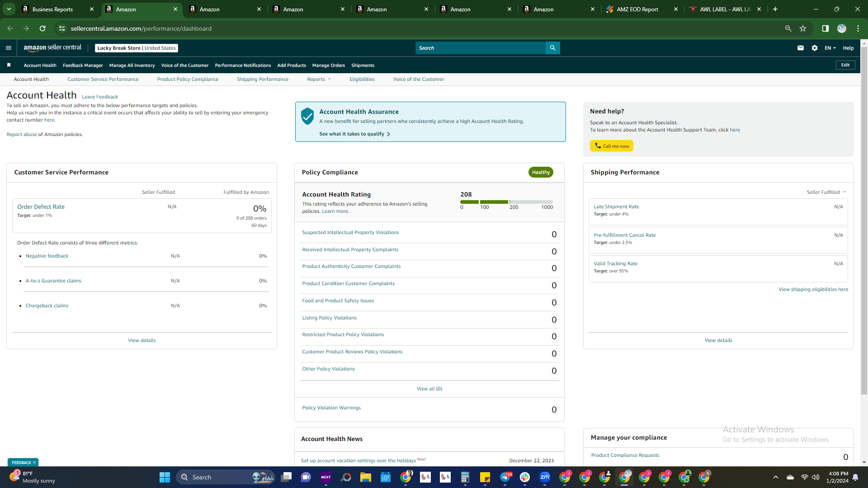The width and height of the screenshot is (868, 488).
Task: Open the hamburger navigation menu
Action: pyautogui.click(x=8, y=48)
